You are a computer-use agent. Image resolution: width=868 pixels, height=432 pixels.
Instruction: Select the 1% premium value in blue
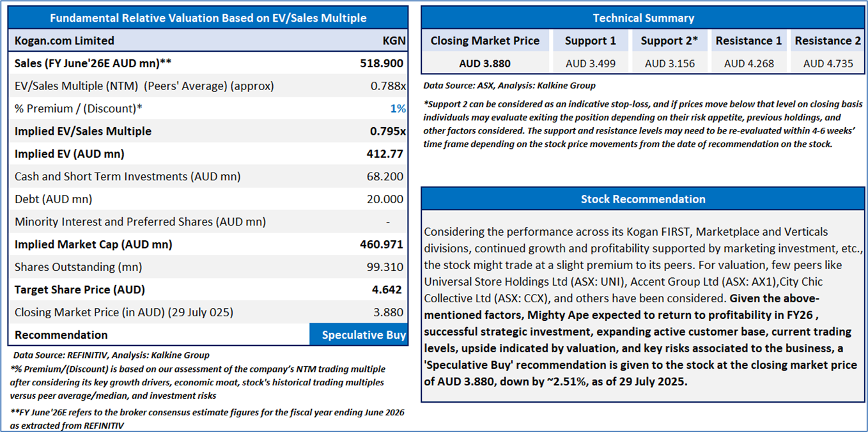[398, 109]
